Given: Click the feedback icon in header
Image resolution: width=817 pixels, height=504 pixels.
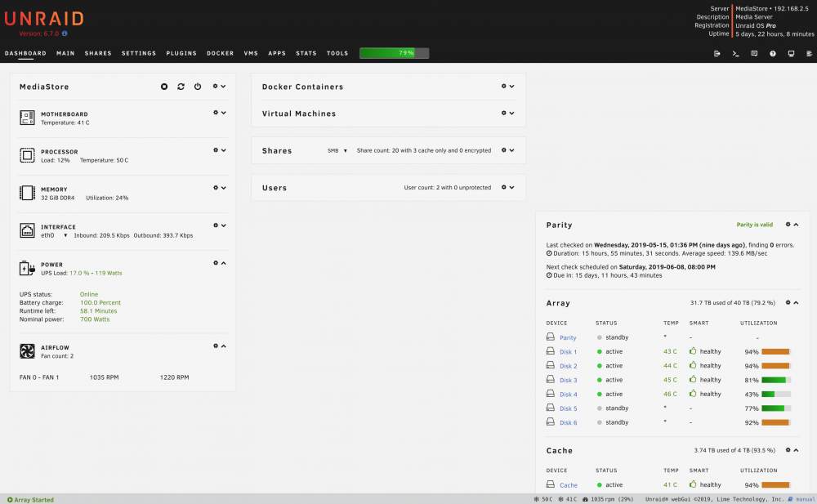Looking at the screenshot, I should pos(754,53).
